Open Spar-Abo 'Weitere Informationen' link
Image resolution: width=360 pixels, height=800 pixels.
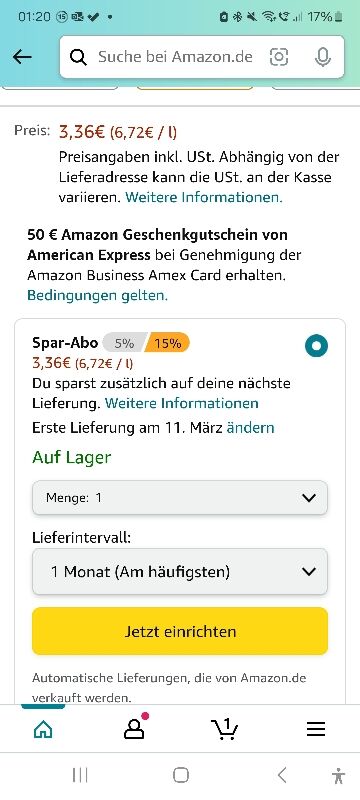[x=182, y=404]
